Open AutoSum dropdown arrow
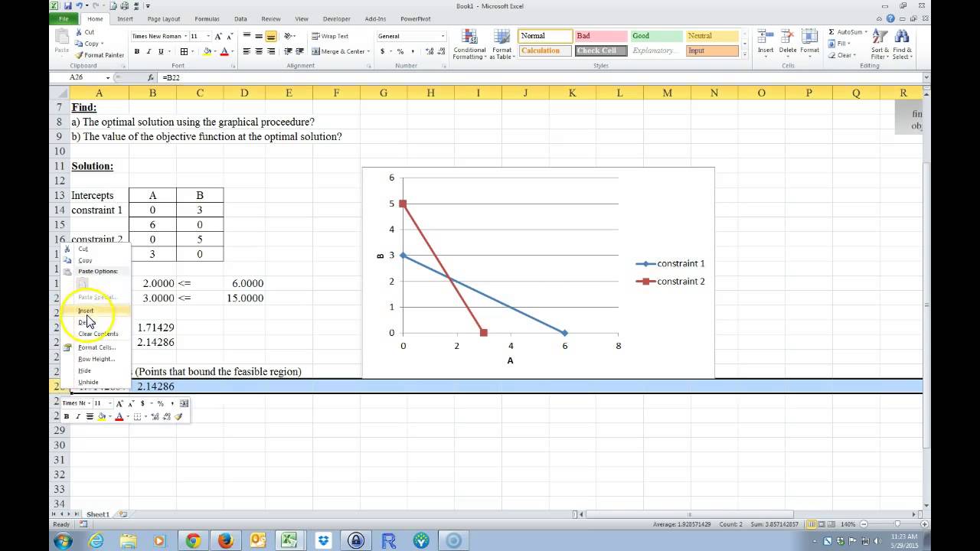 tap(867, 32)
